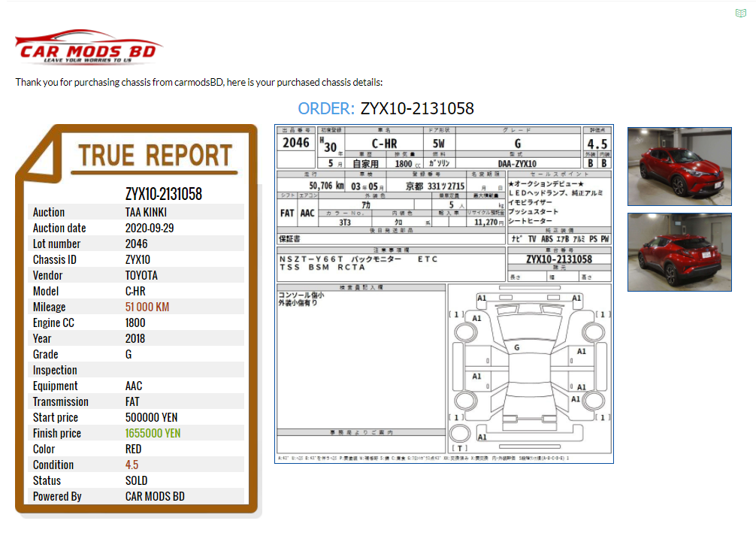Viewport: 756px width, 539px height.
Task: Select order number ZYX10-2131058 heading
Action: click(417, 108)
